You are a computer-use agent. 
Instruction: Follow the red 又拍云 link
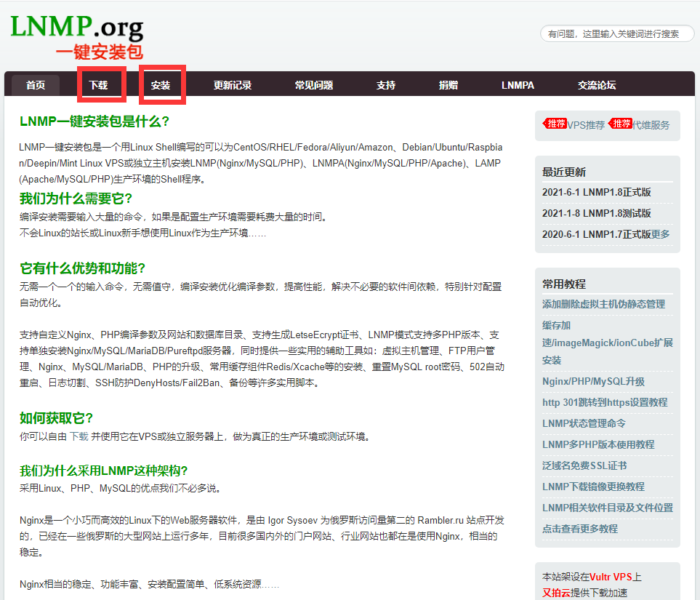556,593
